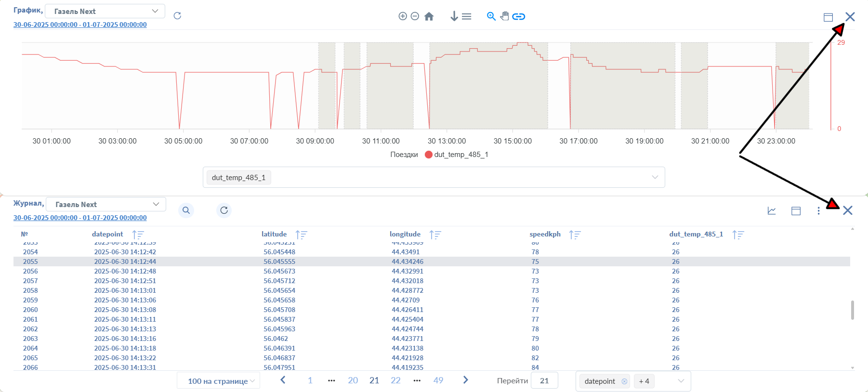Image resolution: width=868 pixels, height=392 pixels.
Task: Activate the hand pan tool
Action: 504,16
